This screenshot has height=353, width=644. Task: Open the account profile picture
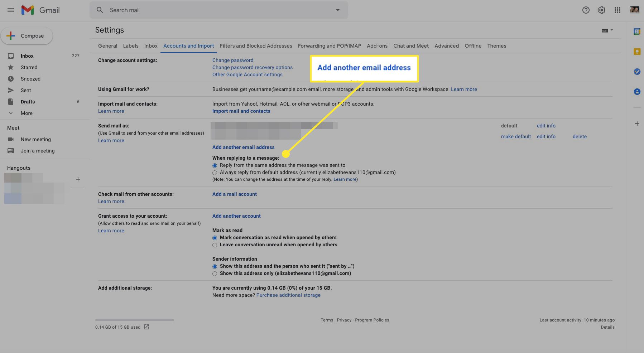point(634,10)
